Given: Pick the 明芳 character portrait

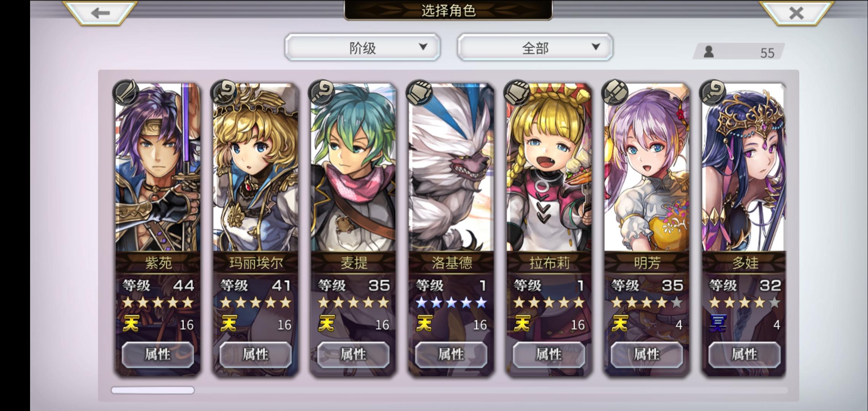Looking at the screenshot, I should pos(646,167).
